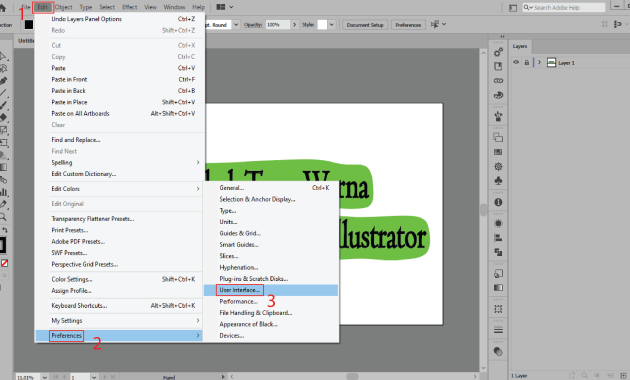Click Locate Object magnifier in Layers panel
The width and height of the screenshot is (630, 380).
click(x=585, y=376)
